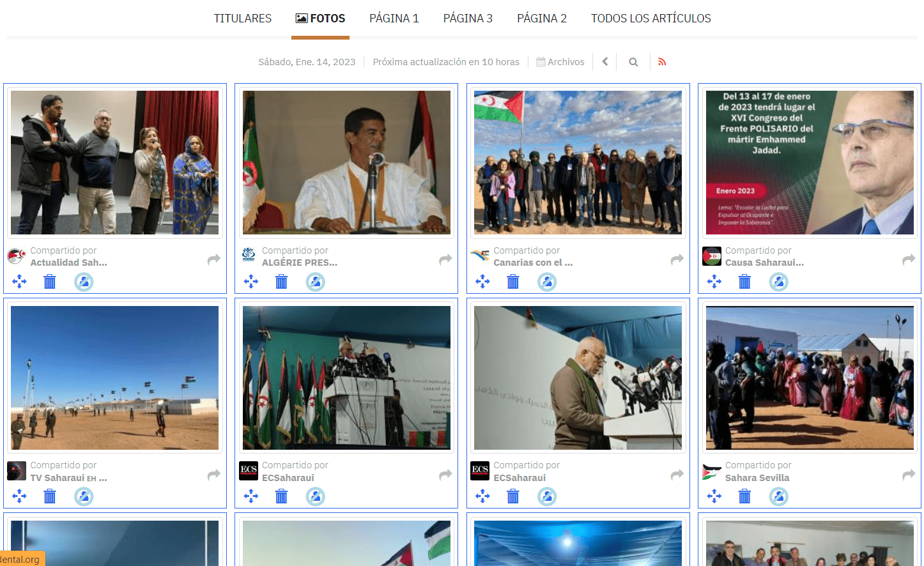924x566 pixels.
Task: Share the Causa Saharaui... photo
Action: (909, 259)
